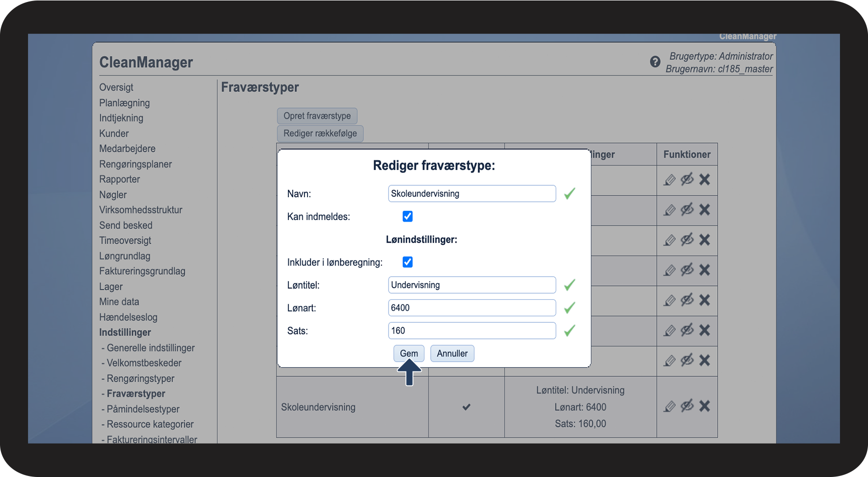Viewport: 868px width, 477px height.
Task: Click X delete icon in first table row
Action: 704,179
